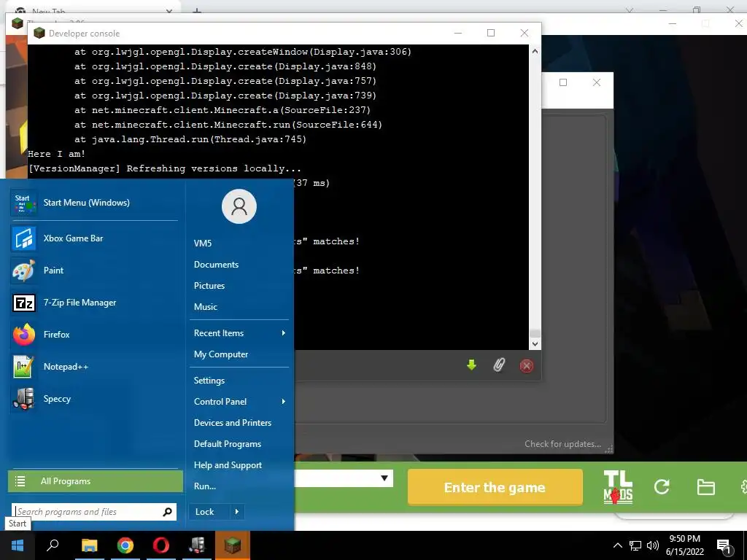Click '[VersionManager] Refreshing versions locally...' line

point(164,168)
